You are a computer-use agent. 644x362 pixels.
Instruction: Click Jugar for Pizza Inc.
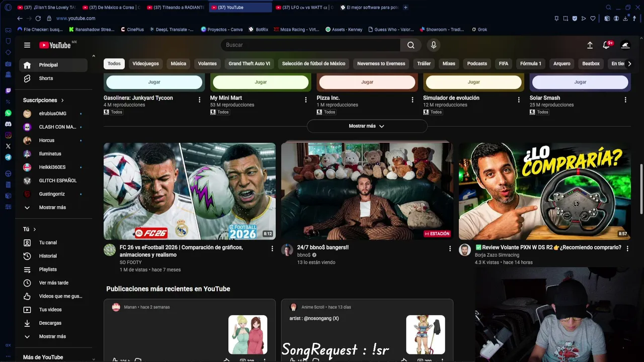coord(367,82)
